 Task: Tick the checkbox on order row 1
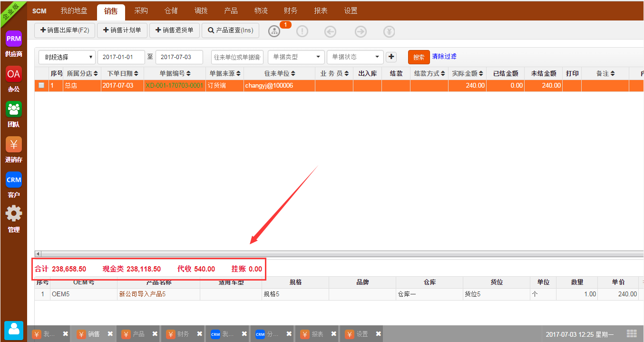tap(41, 86)
